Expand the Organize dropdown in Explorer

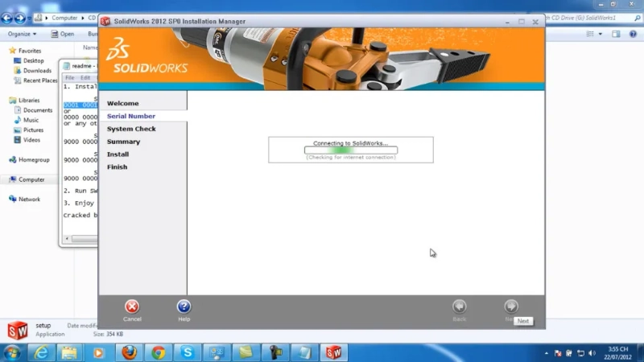pos(22,35)
